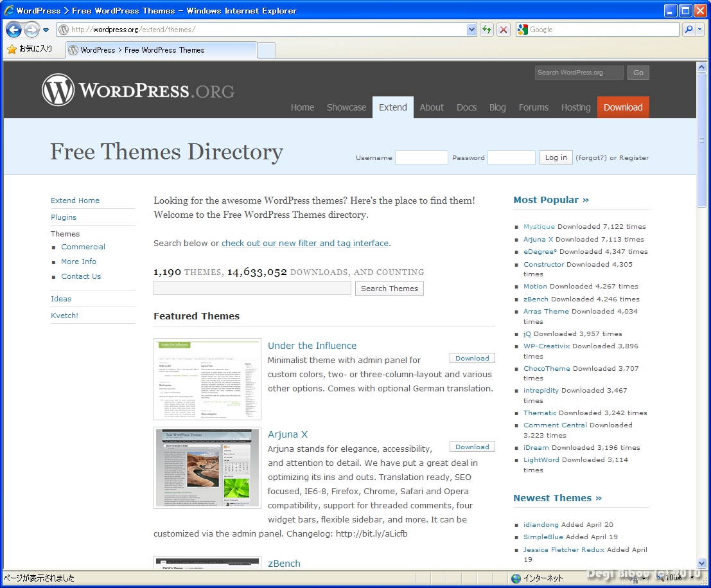Open Mystique in Most Popular list

pyautogui.click(x=539, y=226)
